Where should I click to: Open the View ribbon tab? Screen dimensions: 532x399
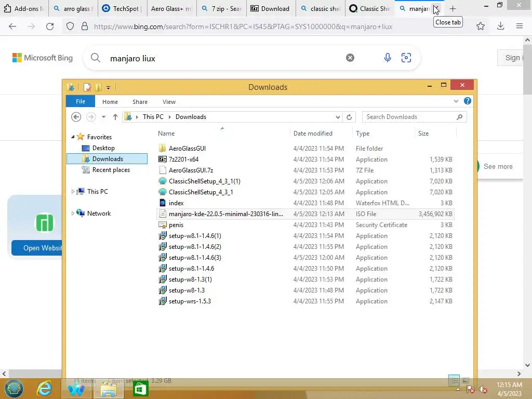169,102
